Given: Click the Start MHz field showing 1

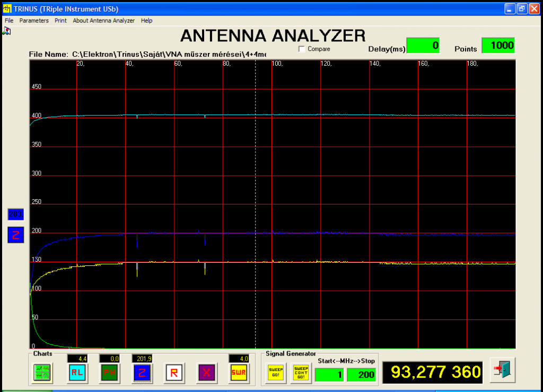Looking at the screenshot, I should (x=329, y=375).
